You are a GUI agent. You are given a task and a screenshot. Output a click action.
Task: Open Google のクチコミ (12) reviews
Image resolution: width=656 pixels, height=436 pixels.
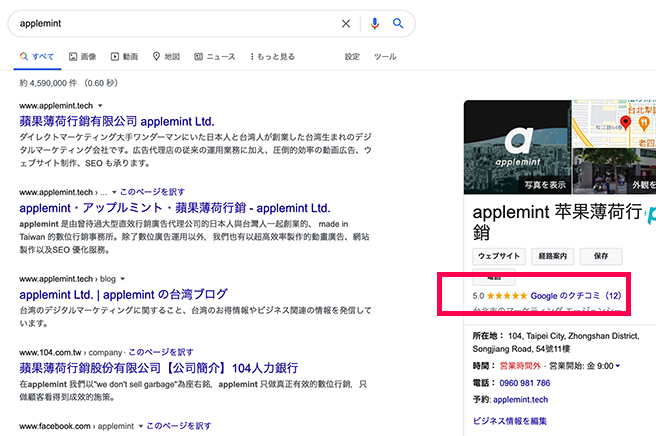click(576, 296)
